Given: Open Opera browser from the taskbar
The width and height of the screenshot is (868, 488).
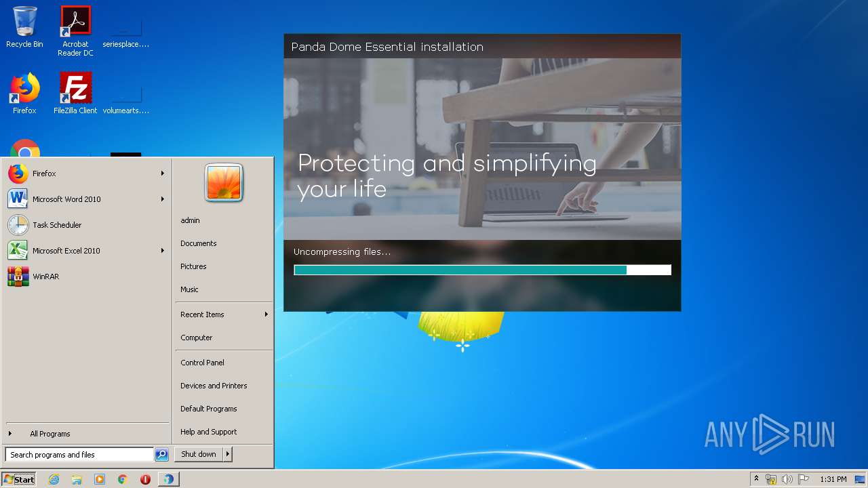Looking at the screenshot, I should [x=145, y=479].
